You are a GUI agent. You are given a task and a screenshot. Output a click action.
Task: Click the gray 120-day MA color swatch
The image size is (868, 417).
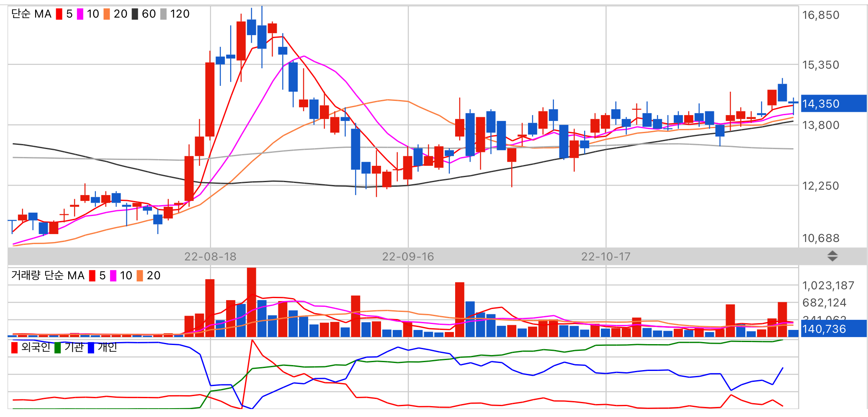[163, 14]
